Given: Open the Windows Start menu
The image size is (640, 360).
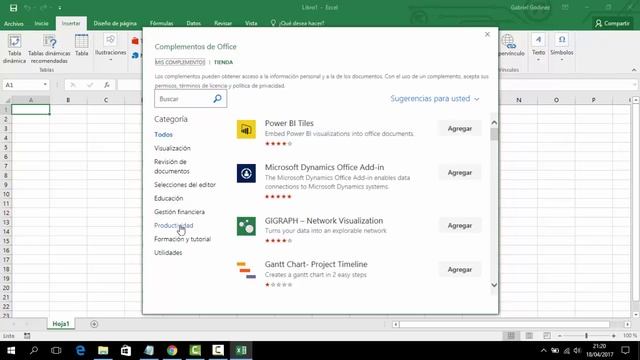Looking at the screenshot, I should coord(11,350).
